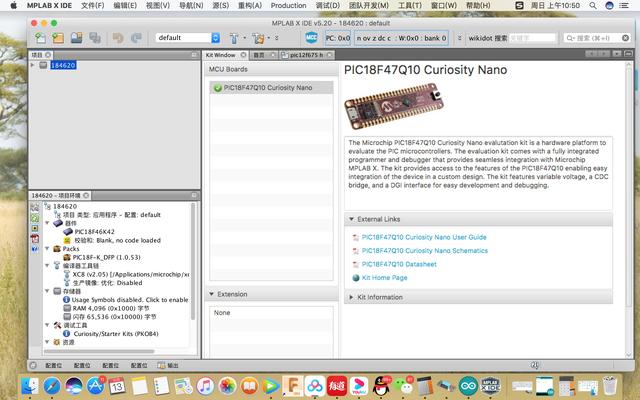The height and width of the screenshot is (400, 640).
Task: Open PIC18F47Q10 Curiosity Nano Schematics link
Action: coord(424,251)
